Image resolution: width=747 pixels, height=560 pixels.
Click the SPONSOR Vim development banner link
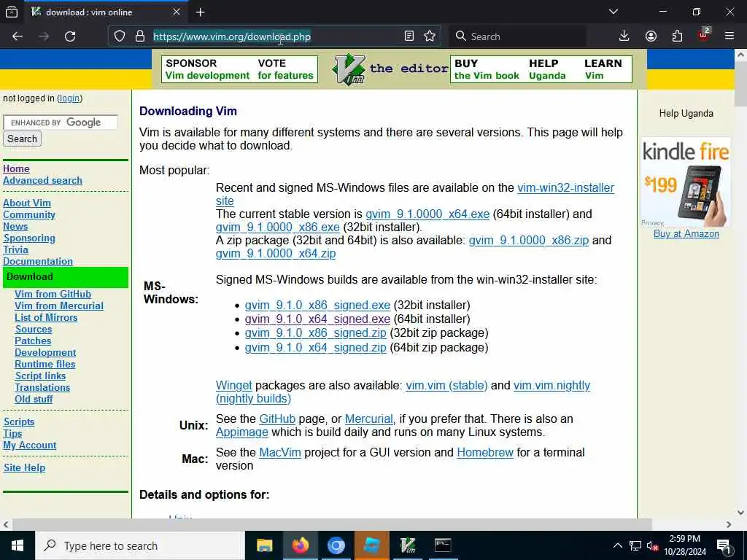coord(207,69)
